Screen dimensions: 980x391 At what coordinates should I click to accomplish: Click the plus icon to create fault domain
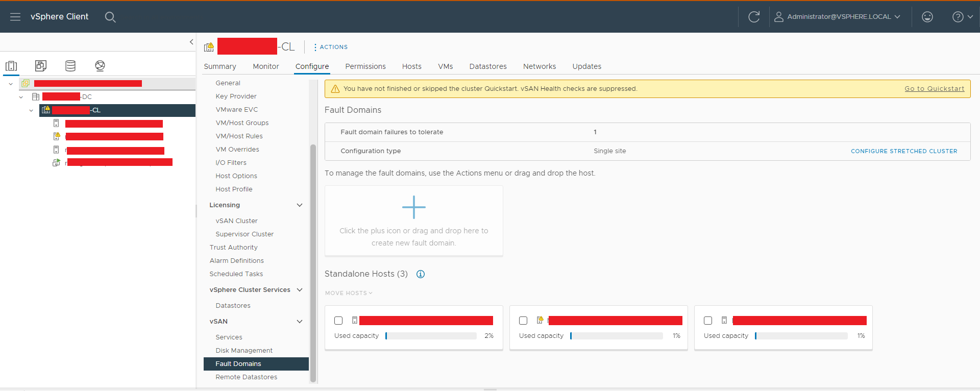pos(414,207)
